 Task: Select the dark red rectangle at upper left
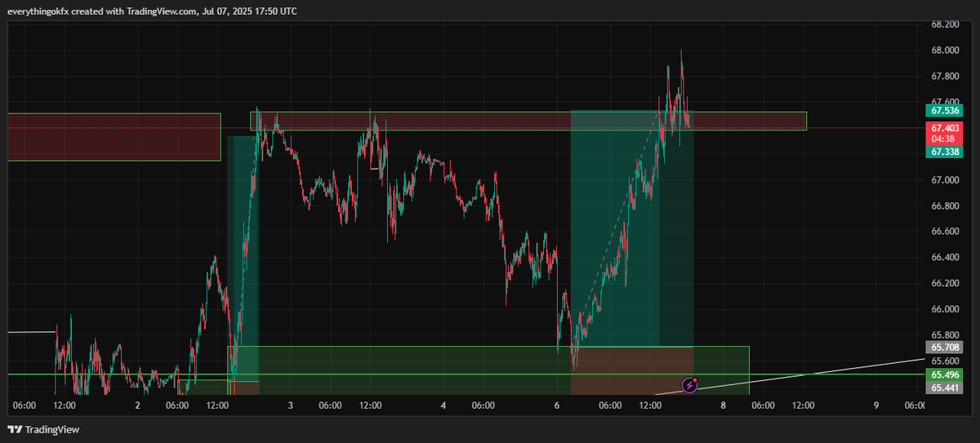click(114, 137)
